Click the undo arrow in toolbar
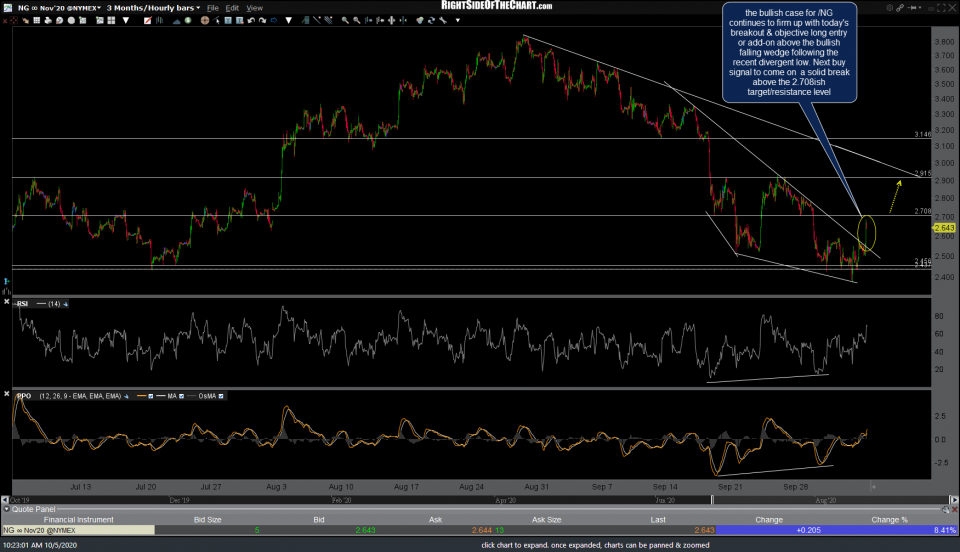960x552 pixels. coord(251,21)
